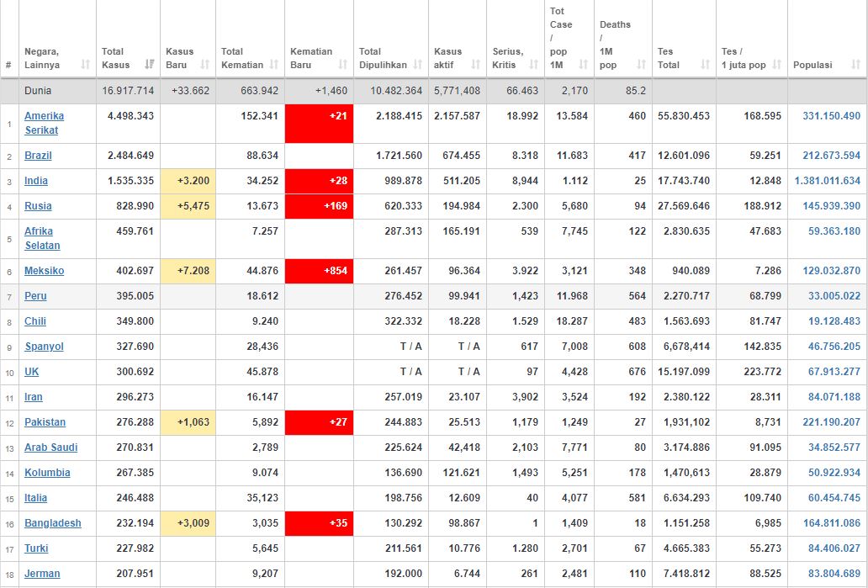Image resolution: width=868 pixels, height=588 pixels.
Task: Sort by Tes Total column arrows
Action: pos(705,65)
